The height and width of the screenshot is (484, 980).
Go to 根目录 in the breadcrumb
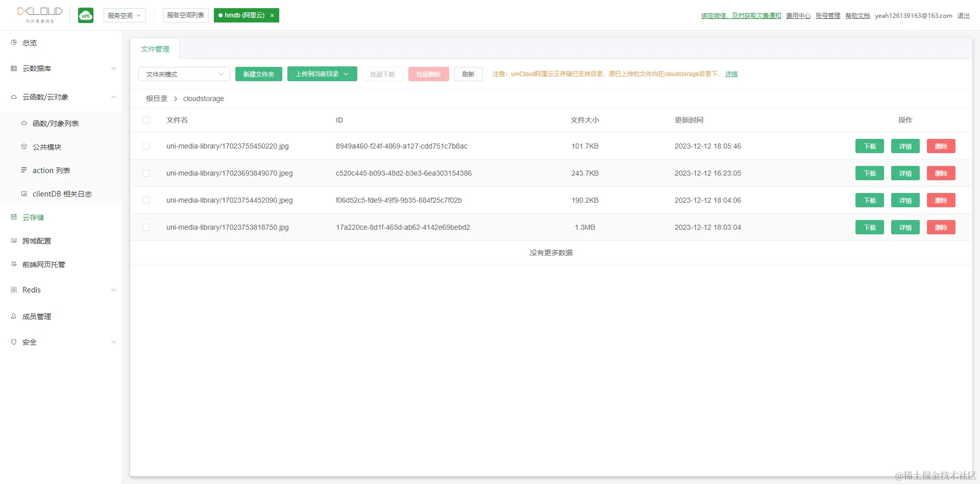click(x=157, y=99)
